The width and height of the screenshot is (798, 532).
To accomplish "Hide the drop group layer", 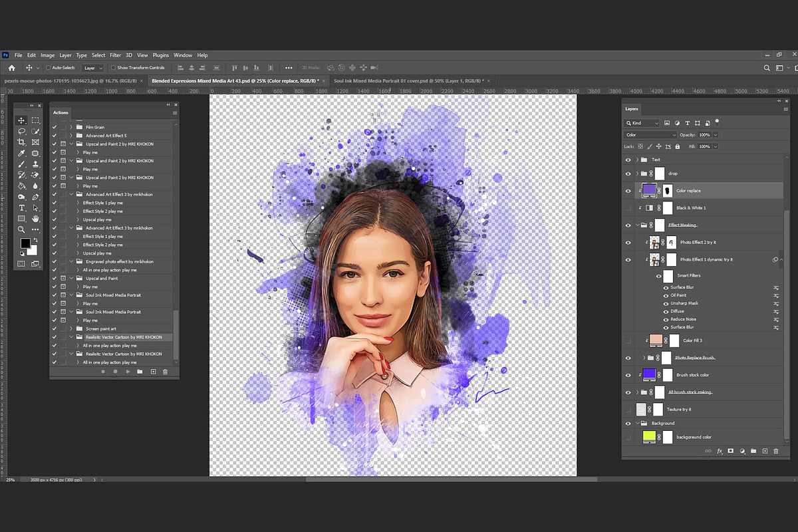I will pos(628,174).
